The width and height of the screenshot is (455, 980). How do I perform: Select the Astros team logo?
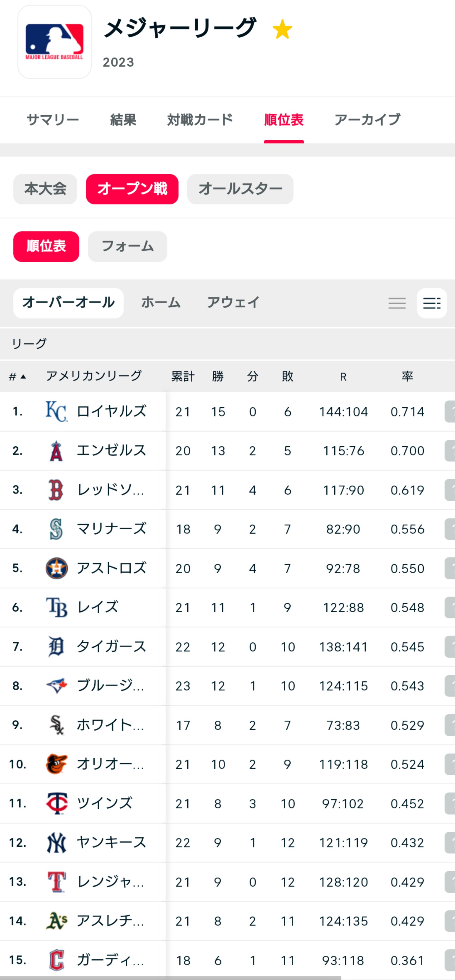point(56,568)
